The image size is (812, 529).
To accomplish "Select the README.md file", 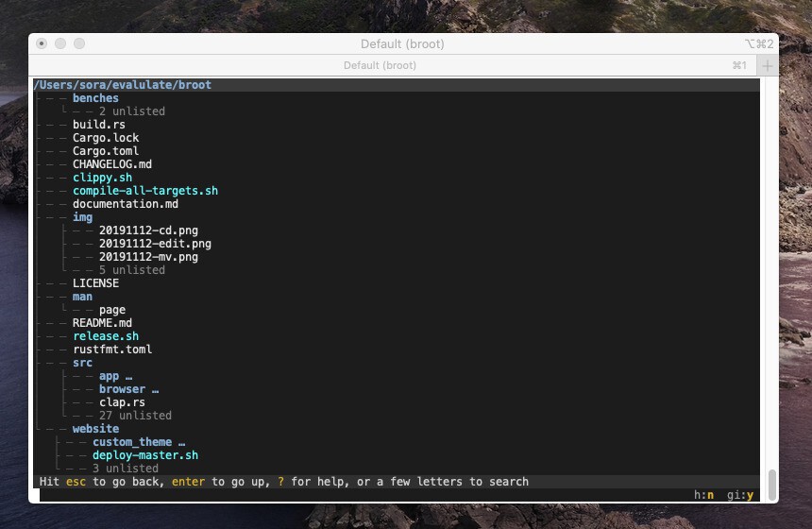I will (102, 323).
